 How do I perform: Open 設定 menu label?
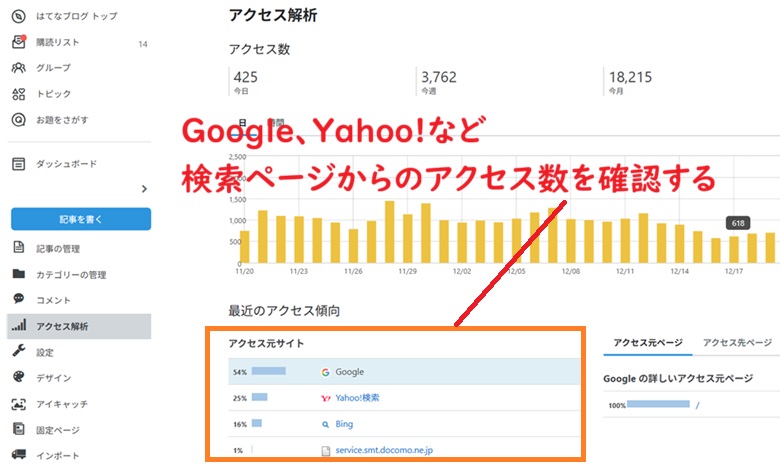[45, 353]
